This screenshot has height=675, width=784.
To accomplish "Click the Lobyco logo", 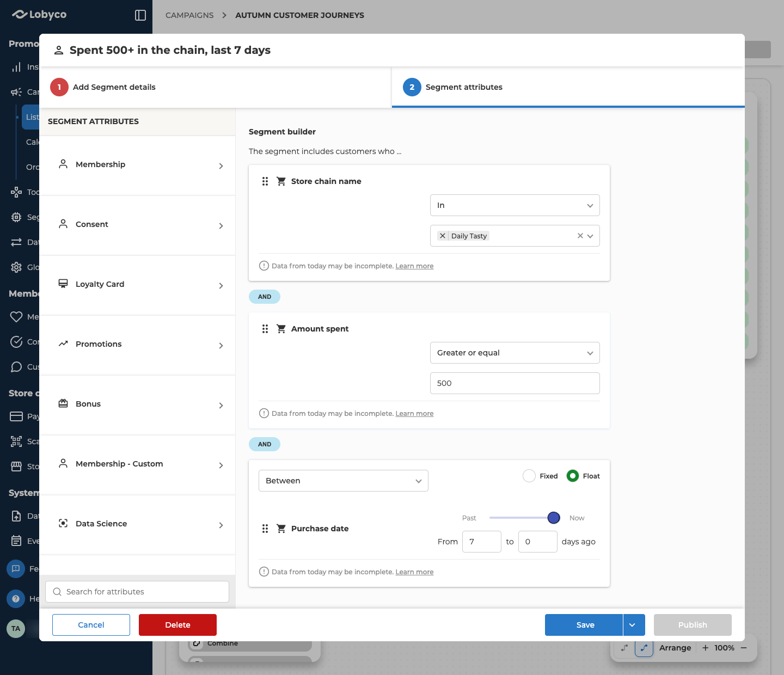I will pos(39,15).
